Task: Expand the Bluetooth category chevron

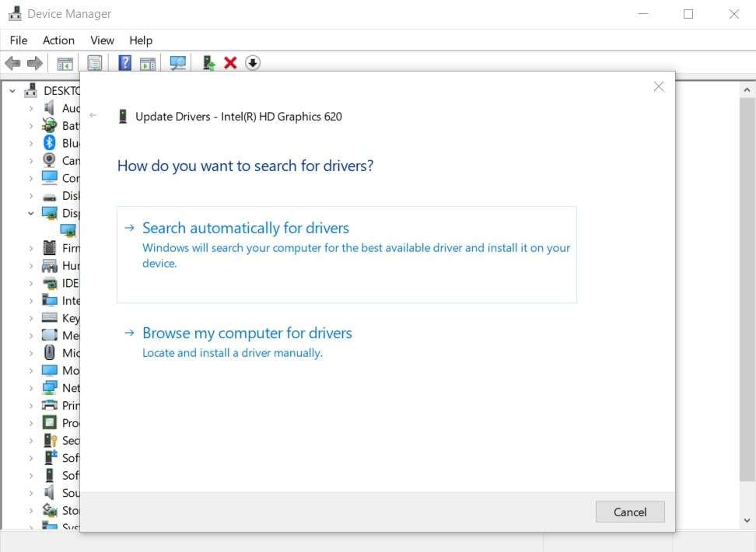Action: tap(31, 143)
